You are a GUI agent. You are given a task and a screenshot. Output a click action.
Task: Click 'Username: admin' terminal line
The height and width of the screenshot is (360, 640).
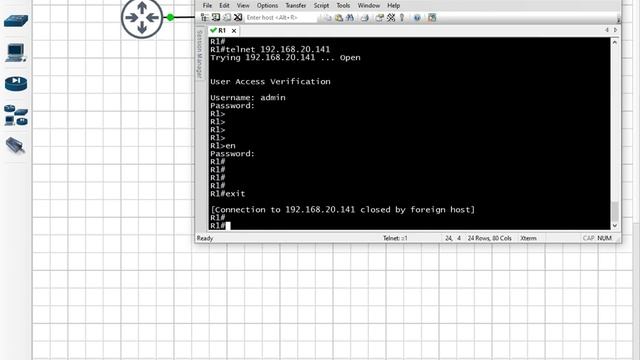pyautogui.click(x=248, y=98)
